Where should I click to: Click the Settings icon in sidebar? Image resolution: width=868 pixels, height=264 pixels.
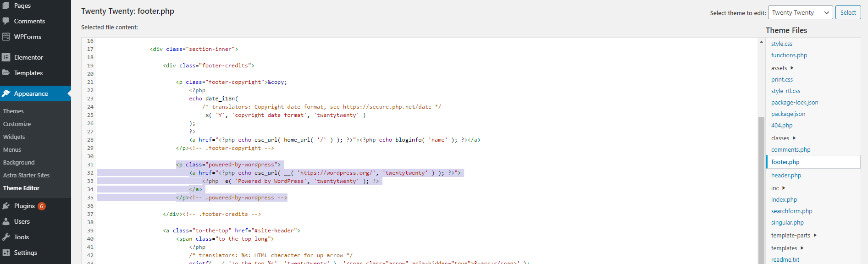pos(6,253)
